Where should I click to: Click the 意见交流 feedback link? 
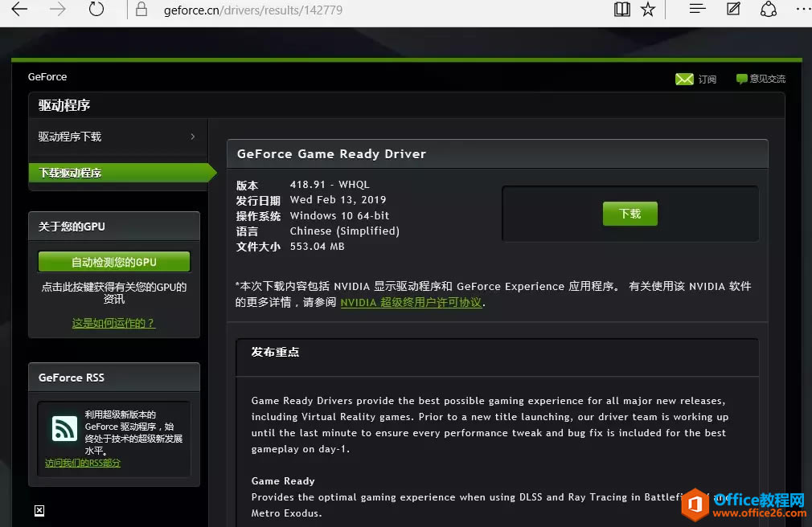point(768,79)
